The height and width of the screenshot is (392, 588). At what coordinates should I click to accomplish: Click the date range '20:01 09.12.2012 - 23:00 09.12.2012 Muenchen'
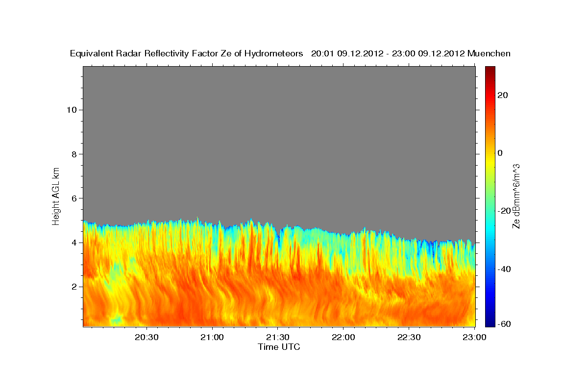[x=411, y=53]
